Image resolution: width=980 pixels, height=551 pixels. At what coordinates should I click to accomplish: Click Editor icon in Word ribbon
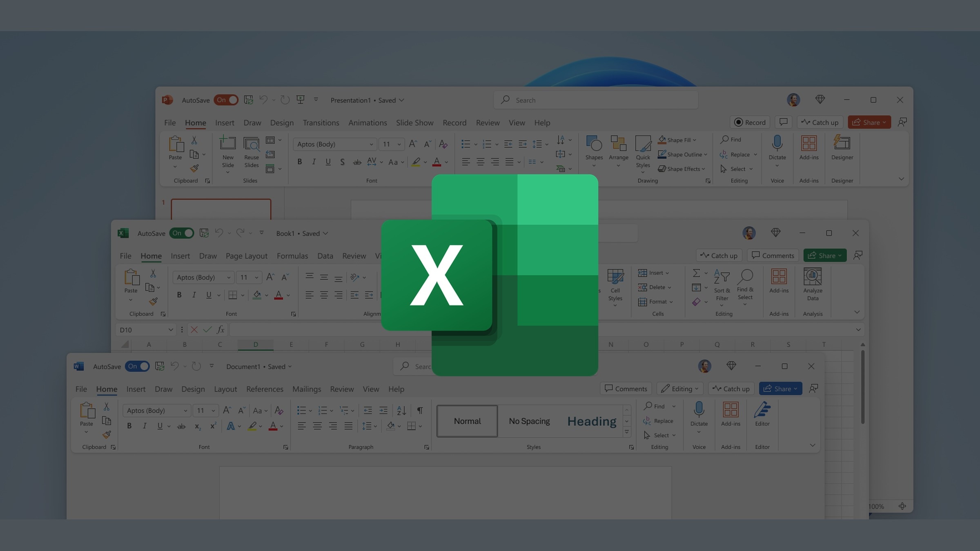(762, 410)
